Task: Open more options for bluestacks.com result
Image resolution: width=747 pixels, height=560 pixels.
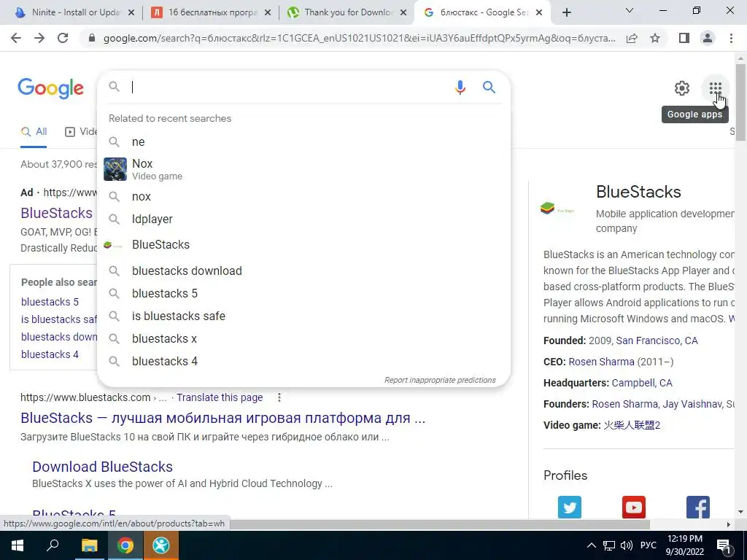Action: click(279, 397)
